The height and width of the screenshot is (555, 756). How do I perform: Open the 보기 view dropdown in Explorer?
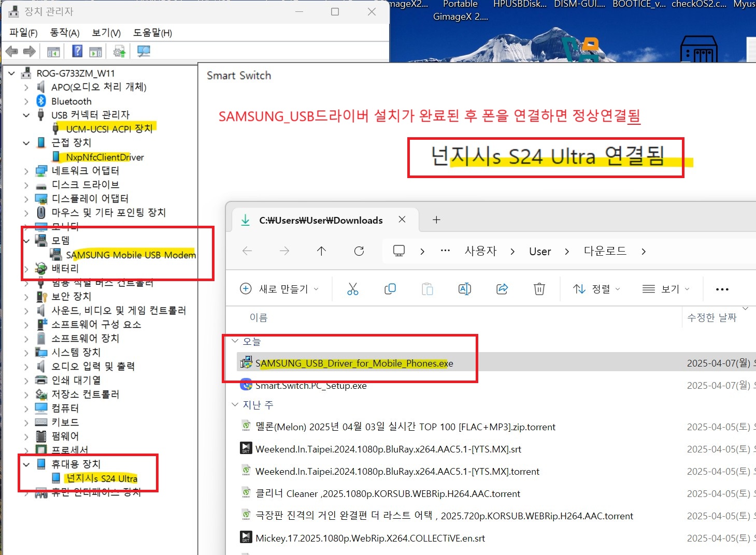tap(666, 289)
